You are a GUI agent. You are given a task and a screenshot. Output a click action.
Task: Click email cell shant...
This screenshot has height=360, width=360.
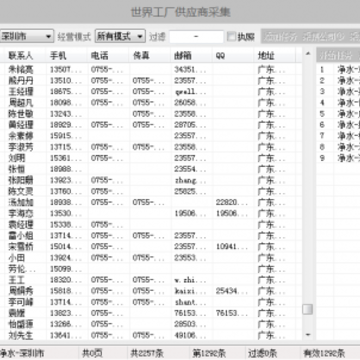[x=190, y=302]
